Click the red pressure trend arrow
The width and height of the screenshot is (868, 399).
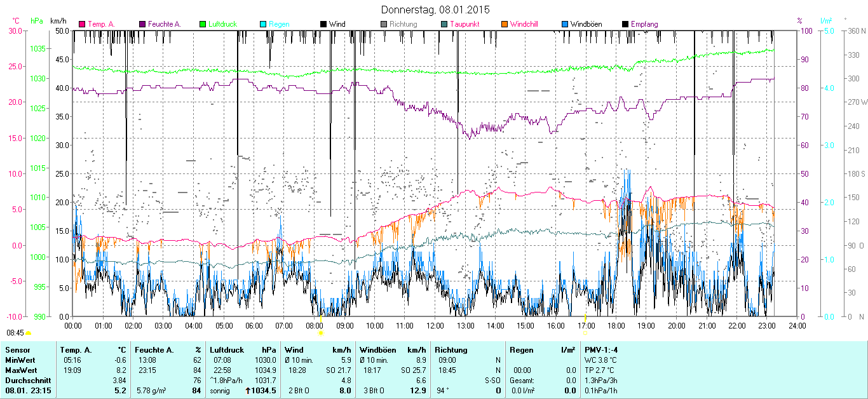pyautogui.click(x=248, y=390)
